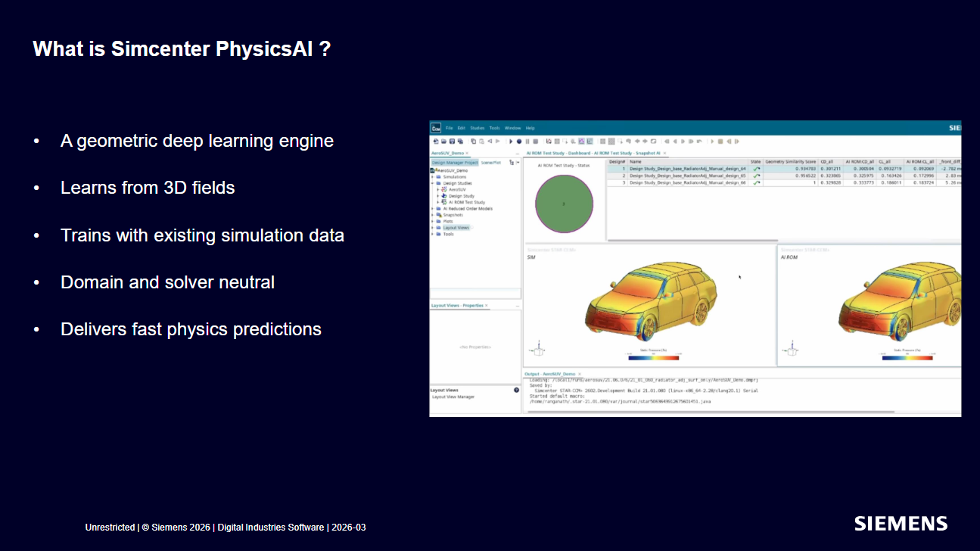The image size is (980, 551).
Task: Click the highlighted purple plot toolbar icon
Action: (581, 142)
